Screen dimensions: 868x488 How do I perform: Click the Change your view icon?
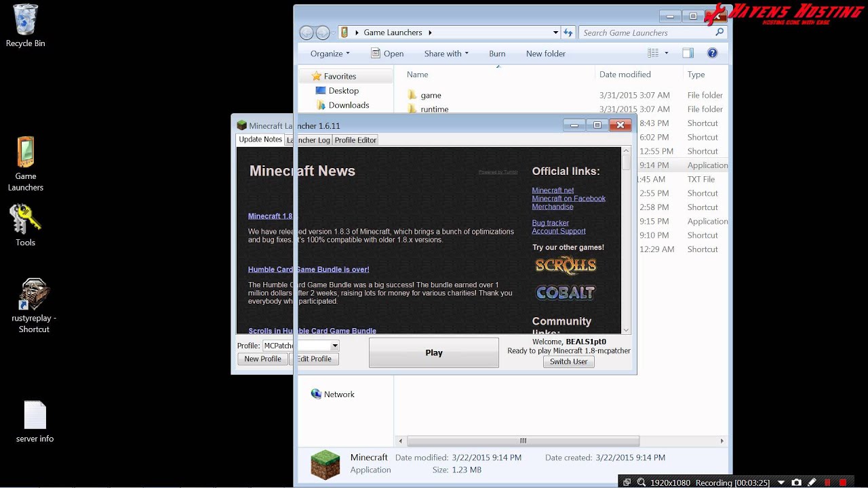[x=653, y=53]
